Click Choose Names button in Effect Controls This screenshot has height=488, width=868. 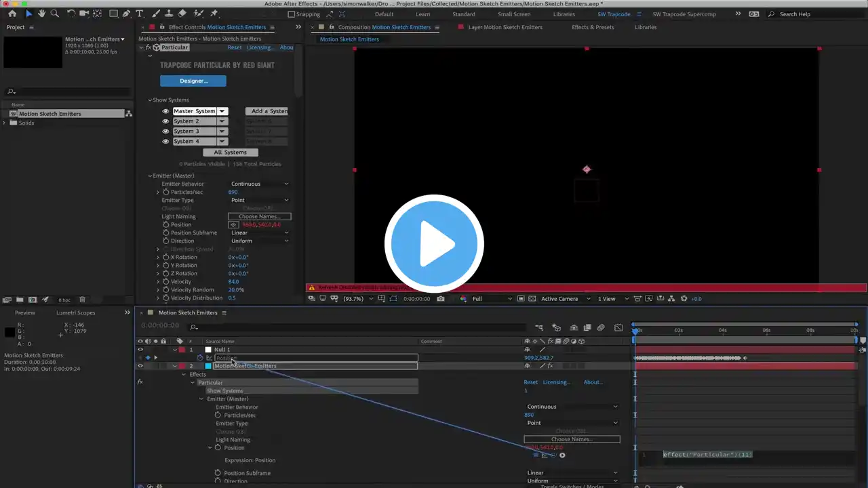pyautogui.click(x=259, y=217)
